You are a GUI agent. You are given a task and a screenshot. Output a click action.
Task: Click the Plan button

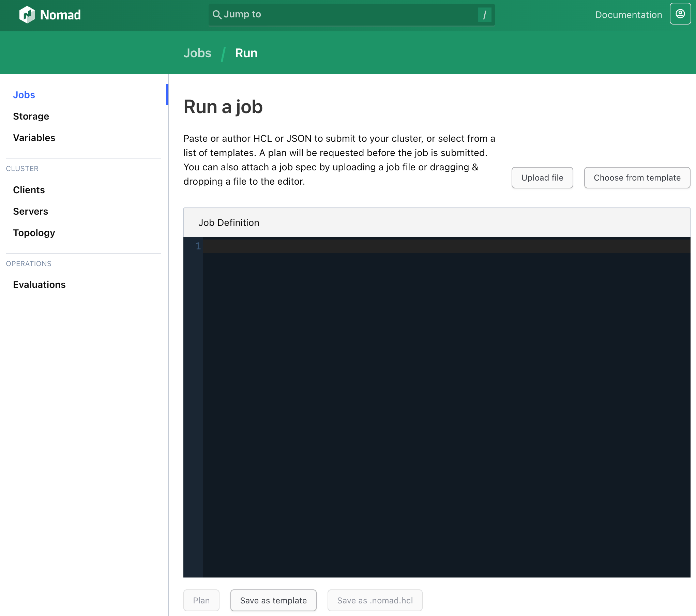[x=201, y=600]
